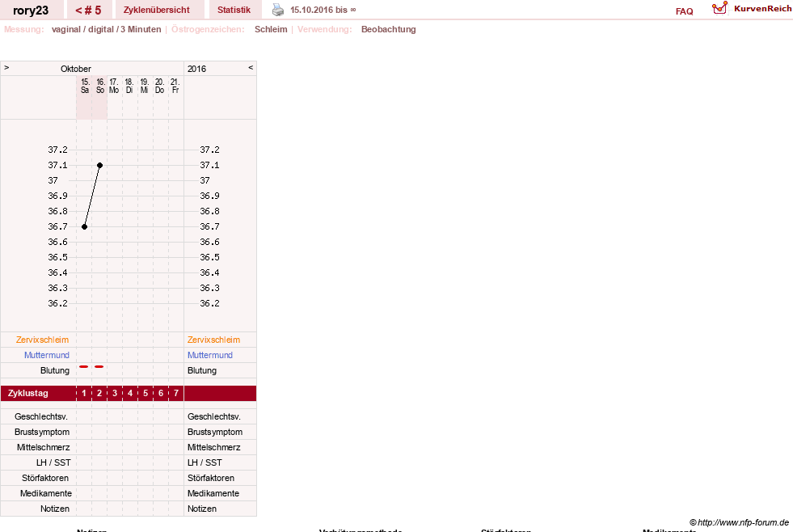The width and height of the screenshot is (793, 532).
Task: Click the printer icon
Action: (x=278, y=10)
